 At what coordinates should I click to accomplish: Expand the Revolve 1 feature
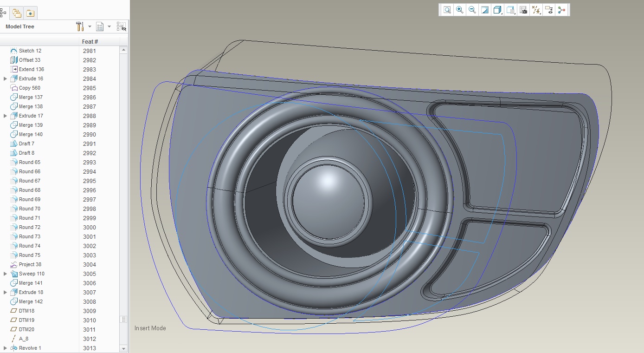(x=5, y=348)
